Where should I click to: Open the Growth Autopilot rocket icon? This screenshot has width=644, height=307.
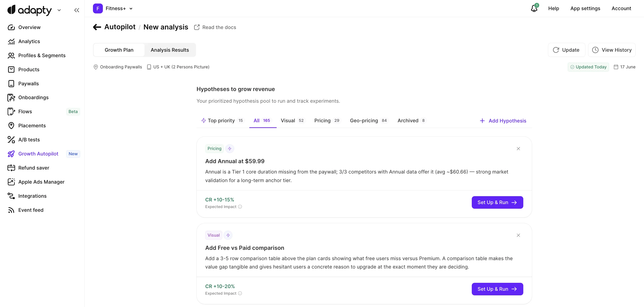pos(11,154)
